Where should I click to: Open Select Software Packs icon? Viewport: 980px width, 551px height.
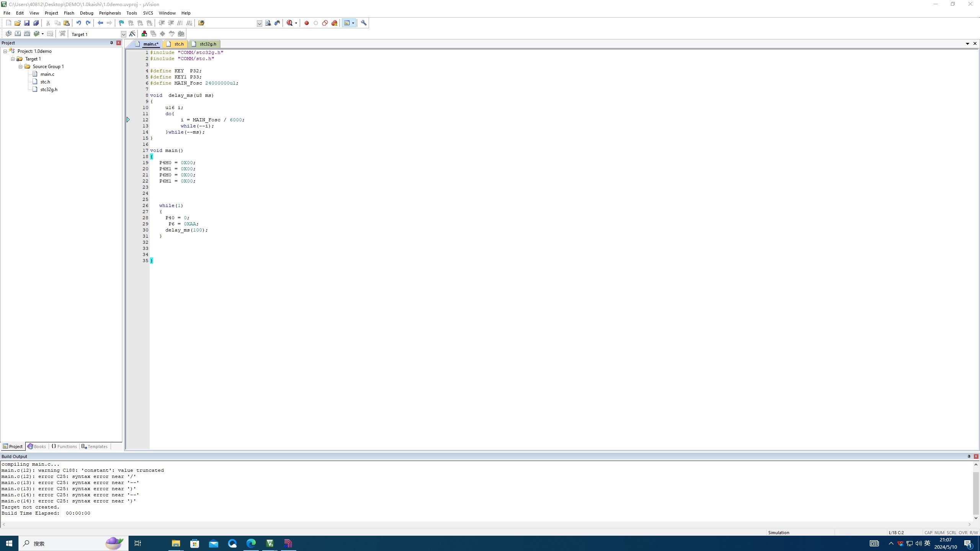172,34
